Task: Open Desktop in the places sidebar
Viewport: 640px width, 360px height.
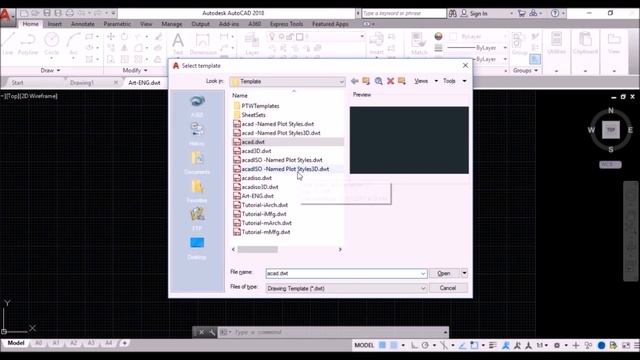Action: point(197,248)
